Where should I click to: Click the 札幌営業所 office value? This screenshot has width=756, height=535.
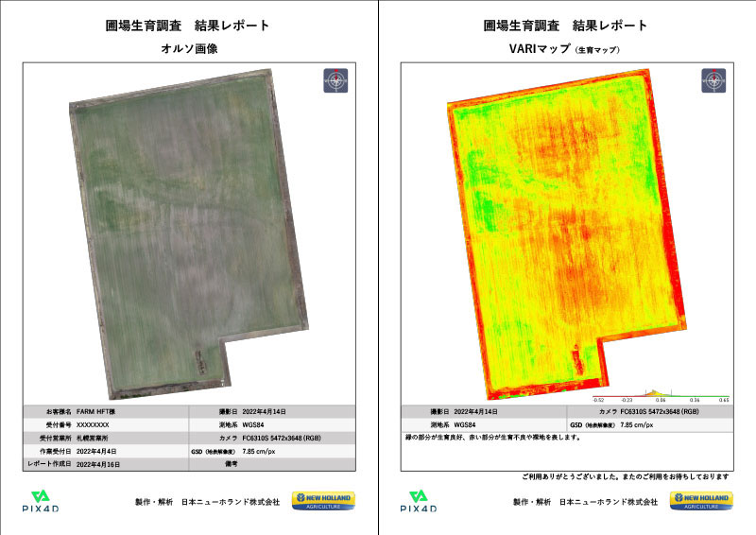92,439
